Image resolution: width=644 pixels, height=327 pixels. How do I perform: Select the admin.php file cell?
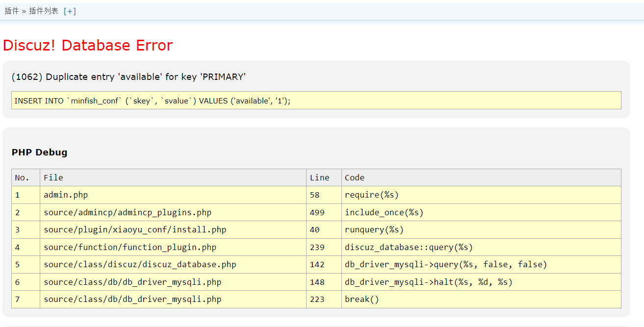173,195
